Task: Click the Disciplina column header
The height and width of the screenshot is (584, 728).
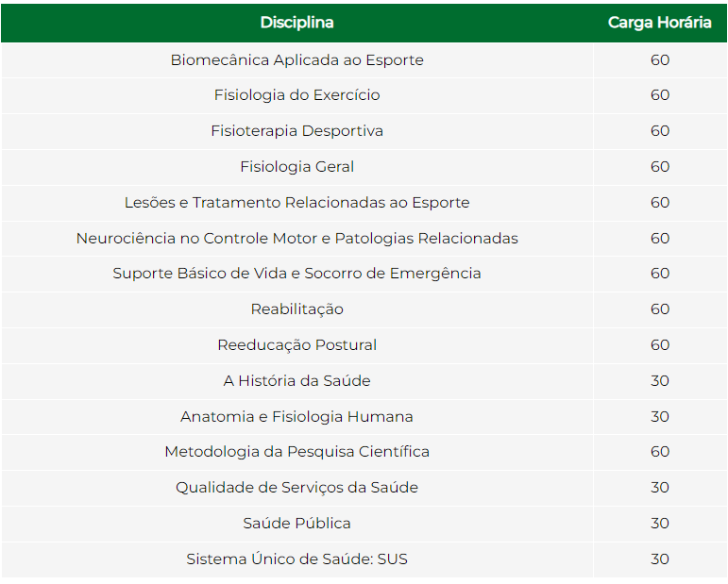Action: 296,23
